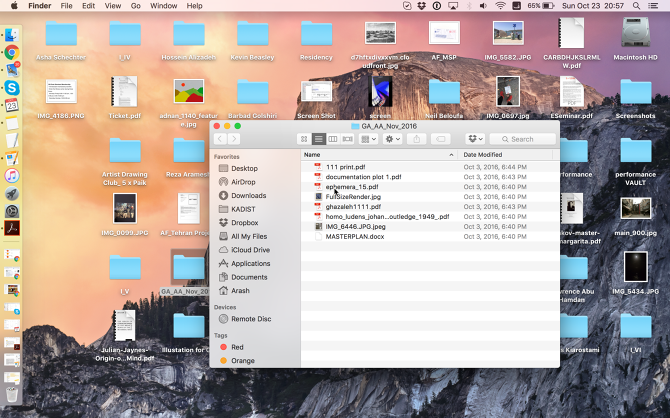Open the Action gear dropdown menu
This screenshot has height=418, width=670.
coord(392,139)
